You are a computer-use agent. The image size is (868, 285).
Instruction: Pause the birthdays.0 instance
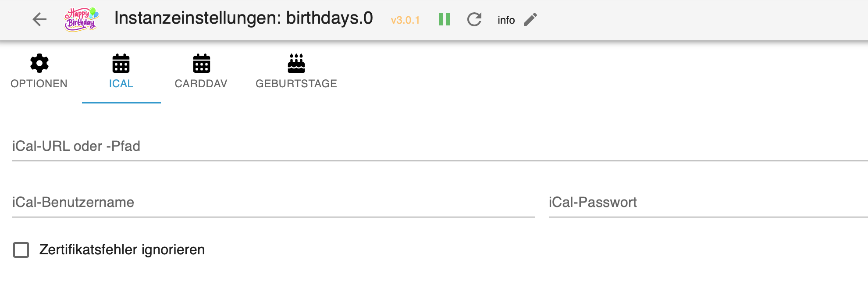445,19
